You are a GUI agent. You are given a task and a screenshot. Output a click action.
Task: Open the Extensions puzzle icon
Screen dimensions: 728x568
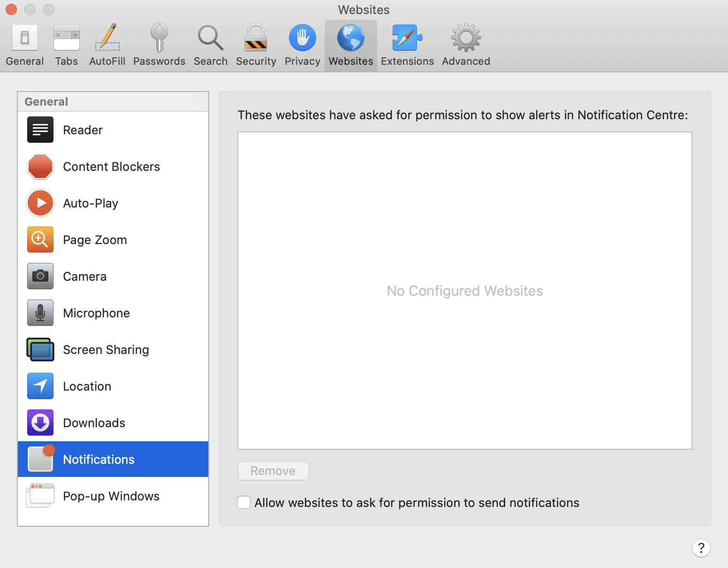click(x=407, y=38)
